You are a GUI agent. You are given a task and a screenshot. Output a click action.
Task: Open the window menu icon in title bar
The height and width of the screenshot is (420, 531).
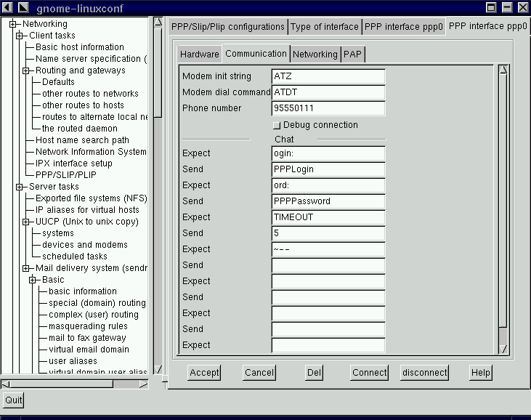(x=7, y=7)
